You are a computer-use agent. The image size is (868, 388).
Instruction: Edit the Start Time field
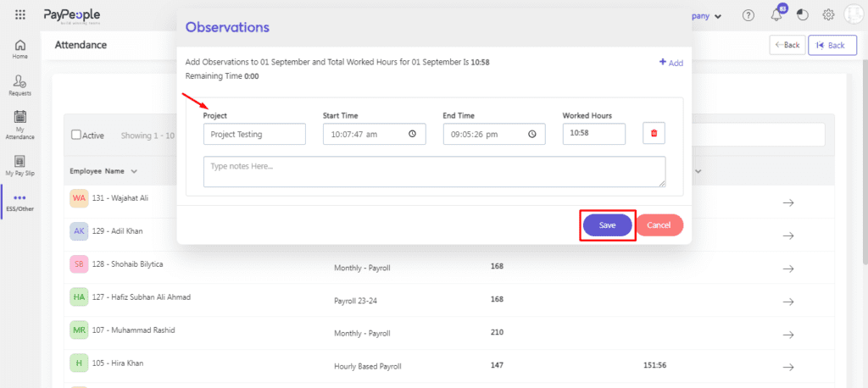[374, 134]
